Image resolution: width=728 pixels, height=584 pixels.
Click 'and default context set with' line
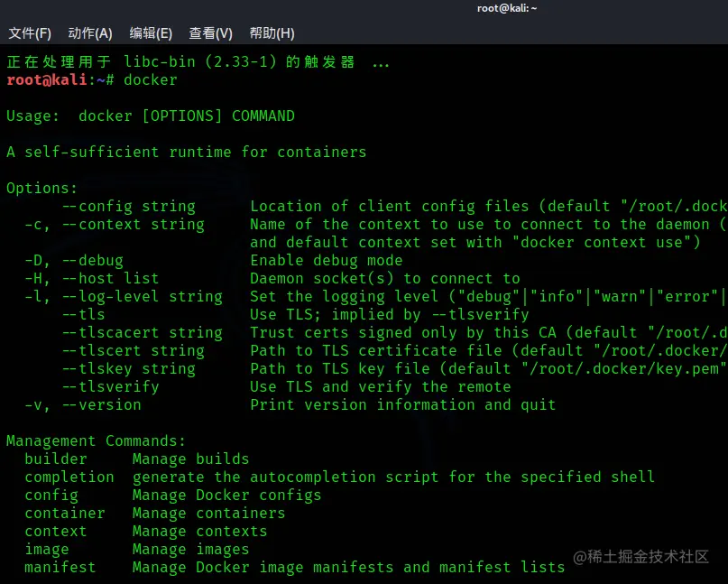[475, 243]
